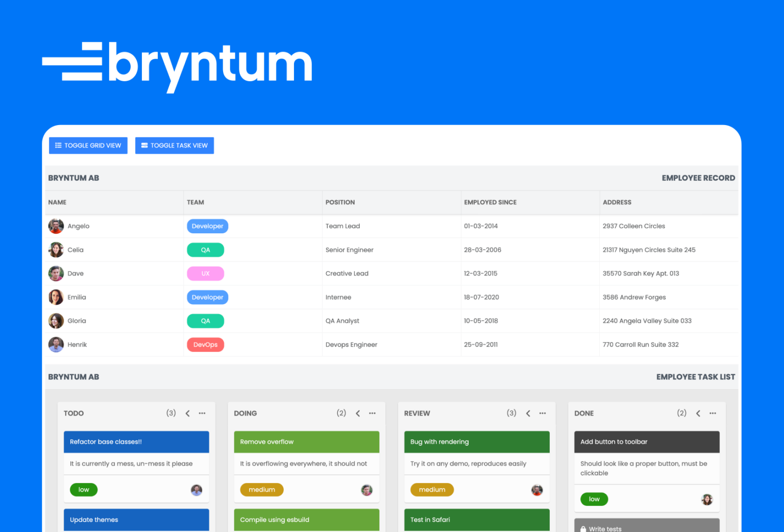Click the Toggle Task View button
Image resolution: width=784 pixels, height=532 pixels.
coord(174,146)
